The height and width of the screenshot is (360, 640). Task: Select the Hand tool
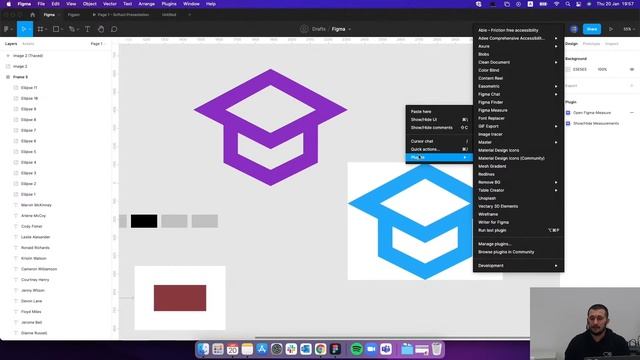click(101, 29)
